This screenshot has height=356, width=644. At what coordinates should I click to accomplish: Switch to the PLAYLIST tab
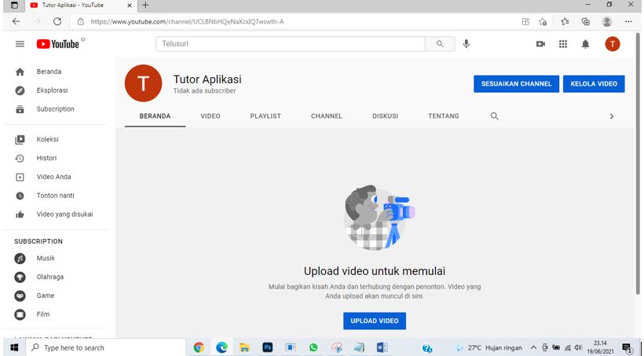click(x=265, y=116)
